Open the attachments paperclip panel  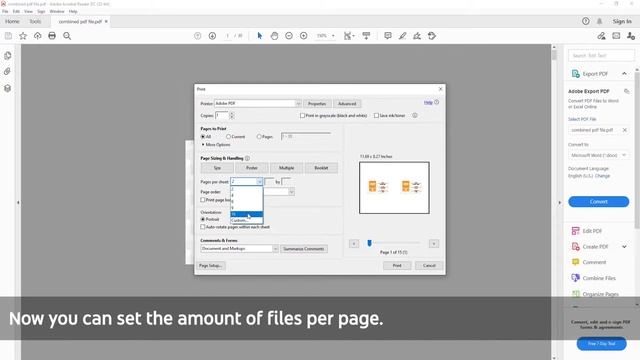pyautogui.click(x=7, y=71)
